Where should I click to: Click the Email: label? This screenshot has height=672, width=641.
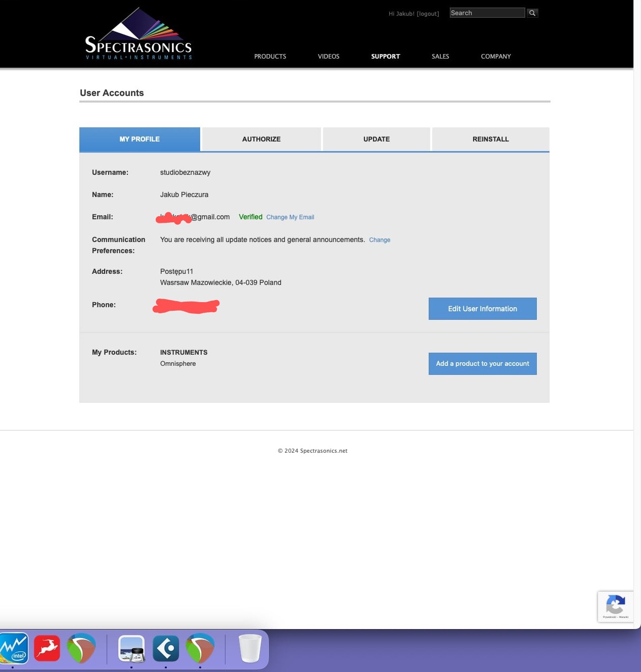click(x=103, y=217)
